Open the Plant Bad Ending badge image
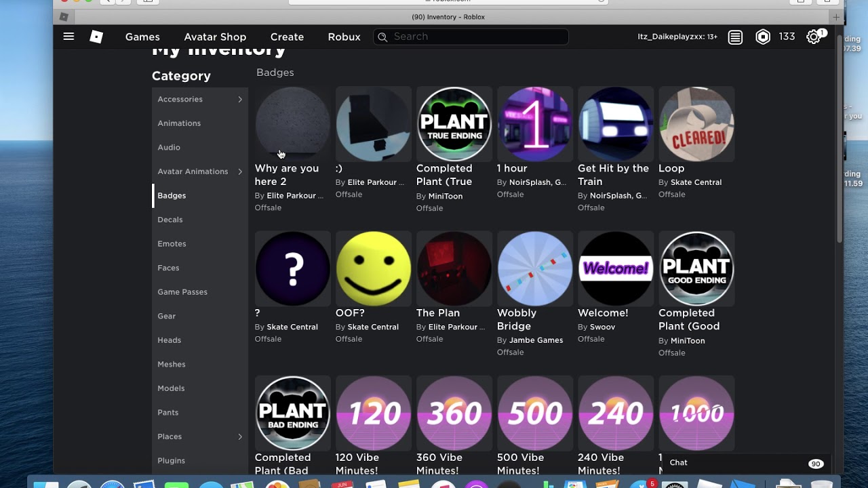This screenshot has width=868, height=488. tap(293, 413)
